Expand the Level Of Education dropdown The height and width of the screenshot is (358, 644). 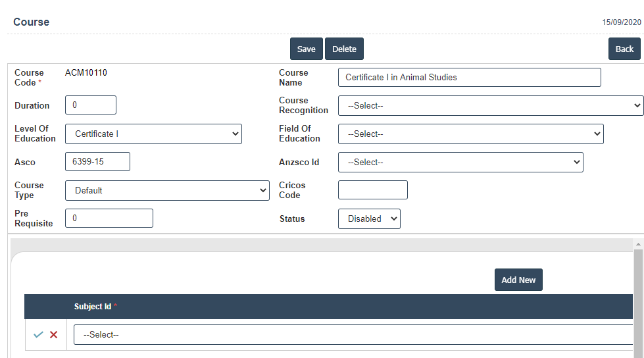tap(153, 134)
